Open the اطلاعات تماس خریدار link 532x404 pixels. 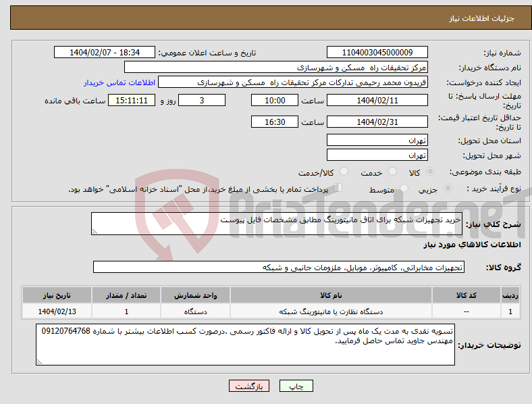[x=119, y=82]
